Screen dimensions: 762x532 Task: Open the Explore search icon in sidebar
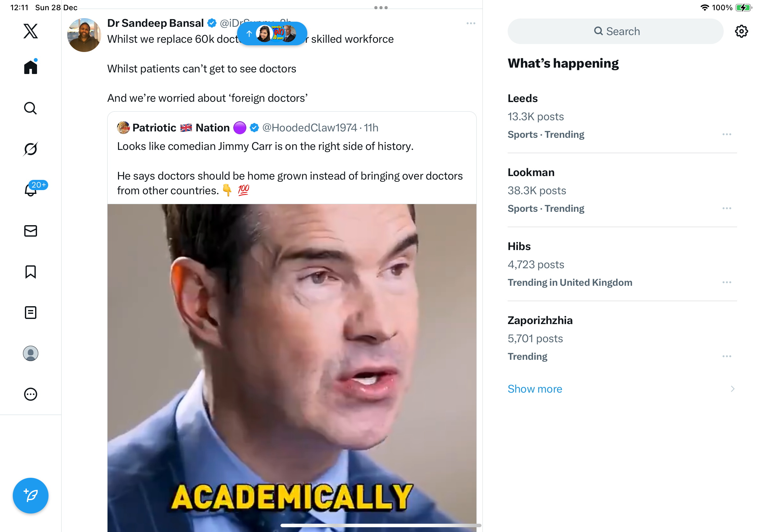point(31,108)
